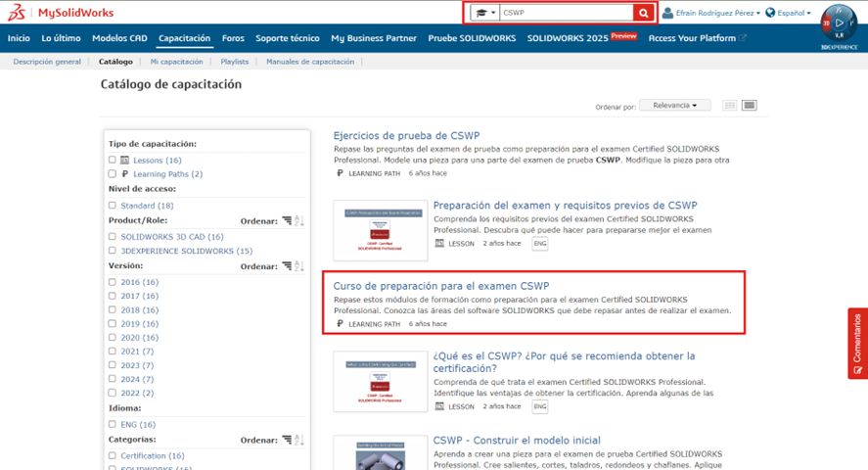Screen dimensions: 868x470
Task: Click the CSWP search input field
Action: pyautogui.click(x=567, y=13)
